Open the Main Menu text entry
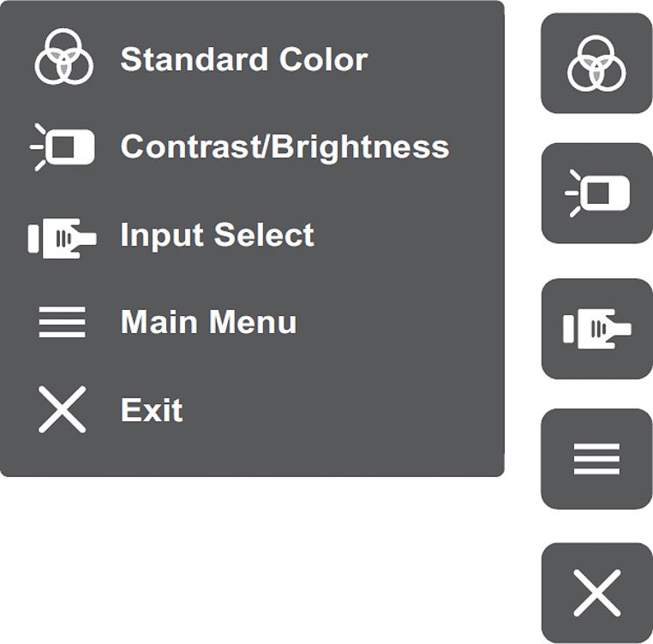The image size is (653, 644). [x=209, y=323]
